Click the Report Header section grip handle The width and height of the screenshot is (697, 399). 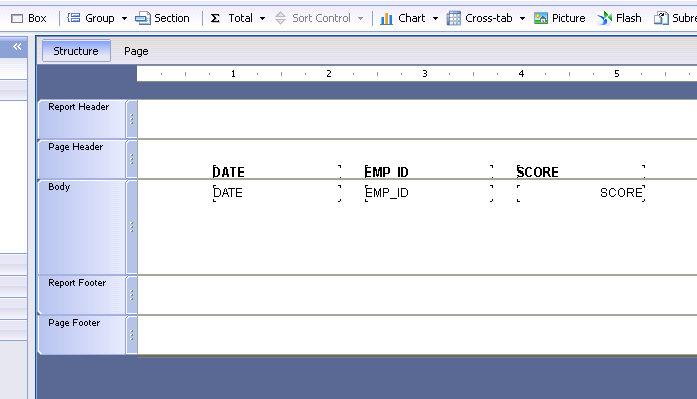(132, 119)
